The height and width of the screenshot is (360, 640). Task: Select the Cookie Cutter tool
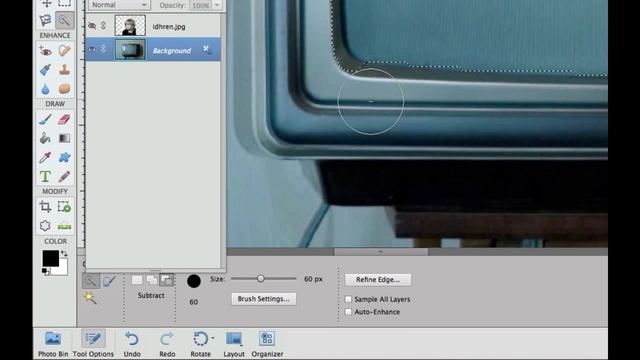pos(46,225)
